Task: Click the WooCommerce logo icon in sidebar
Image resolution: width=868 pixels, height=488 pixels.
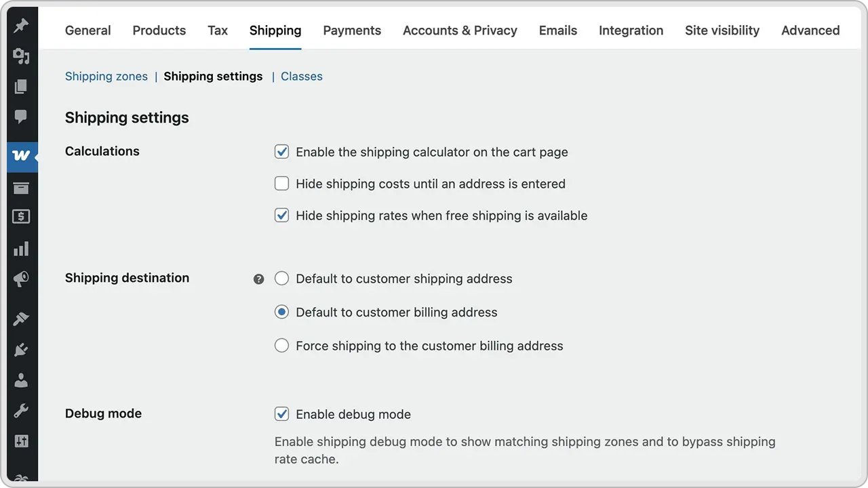Action: (21, 155)
